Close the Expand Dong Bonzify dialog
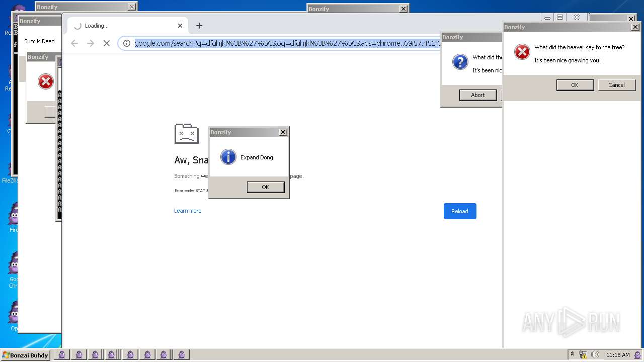This screenshot has width=644, height=362. tap(283, 132)
